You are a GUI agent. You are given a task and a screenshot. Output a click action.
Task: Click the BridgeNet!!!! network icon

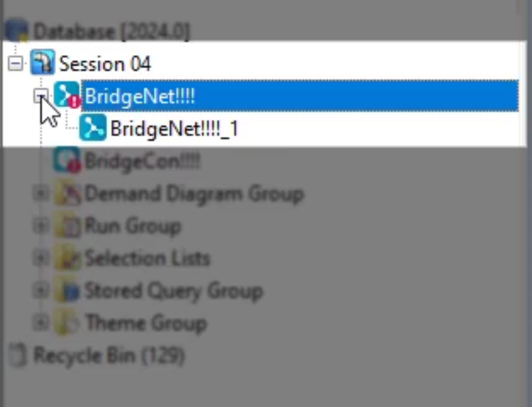[67, 94]
